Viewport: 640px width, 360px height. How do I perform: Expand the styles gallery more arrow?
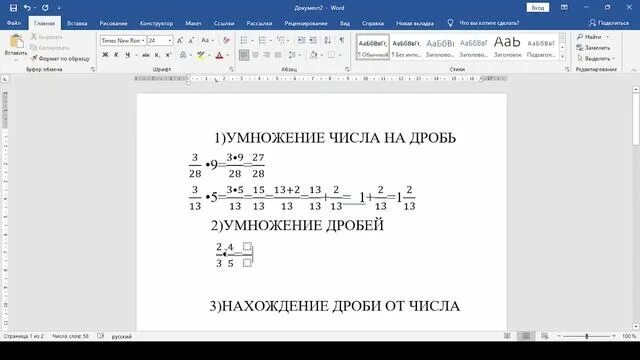[562, 57]
